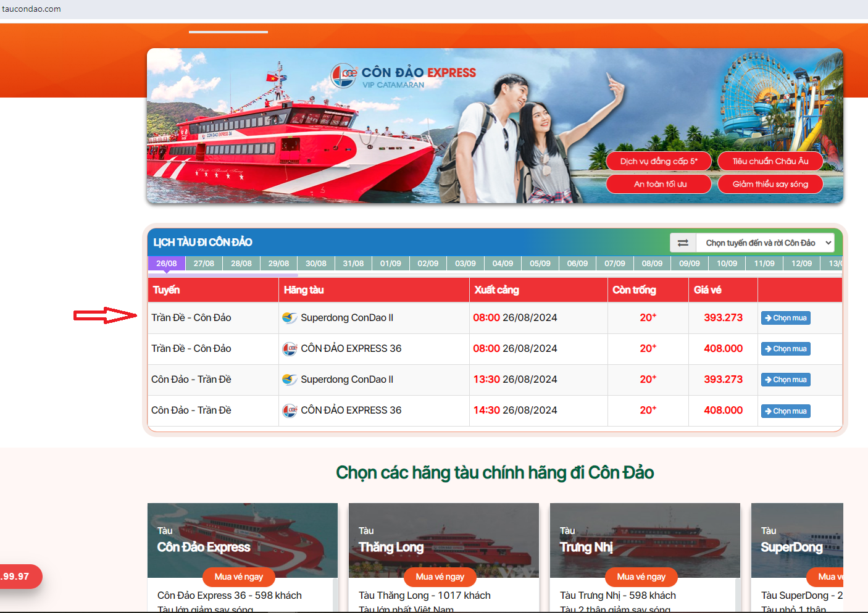Viewport: 868px width, 613px height.
Task: Select the 09/09 date tab
Action: click(690, 264)
